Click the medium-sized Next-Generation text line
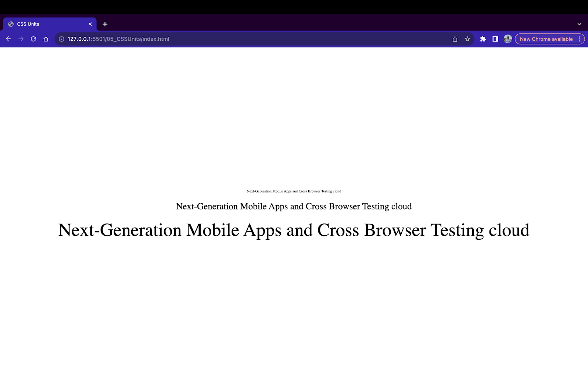The width and height of the screenshot is (588, 382). 294,207
